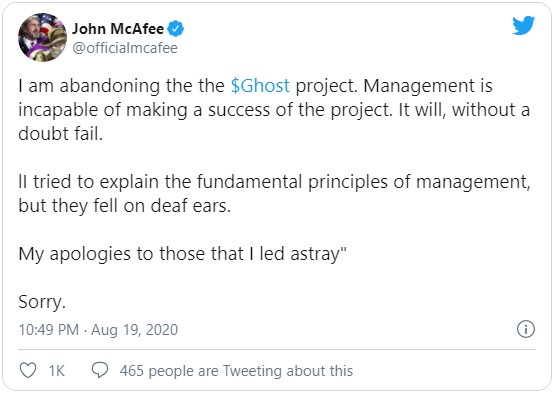Click the Aug 19, 2020 date
Image resolution: width=554 pixels, height=393 pixels.
pos(134,330)
